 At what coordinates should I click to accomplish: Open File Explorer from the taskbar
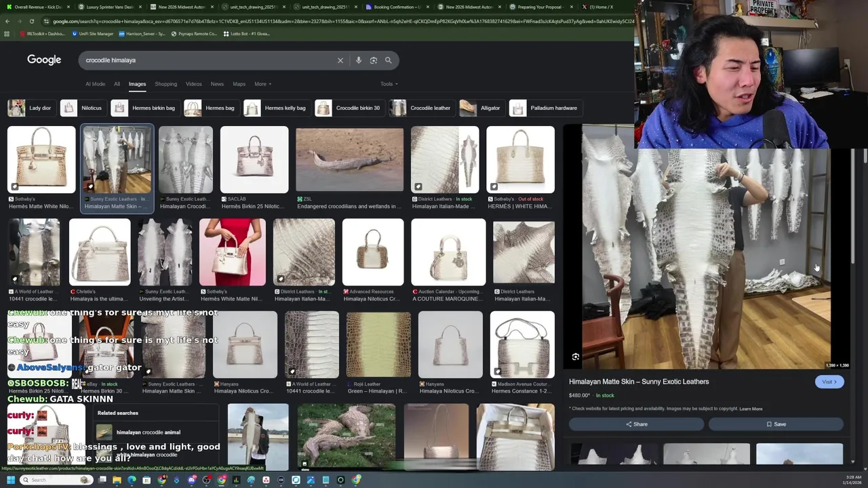(117, 480)
